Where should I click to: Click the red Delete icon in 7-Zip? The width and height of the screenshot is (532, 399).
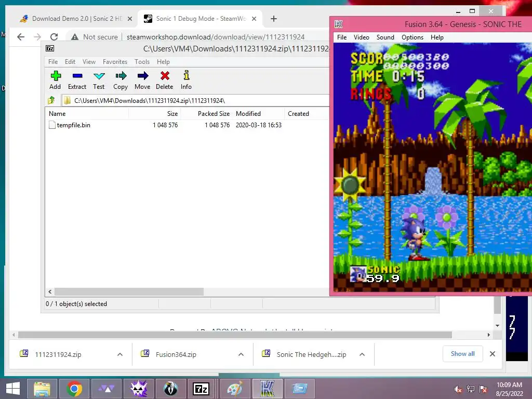[165, 76]
